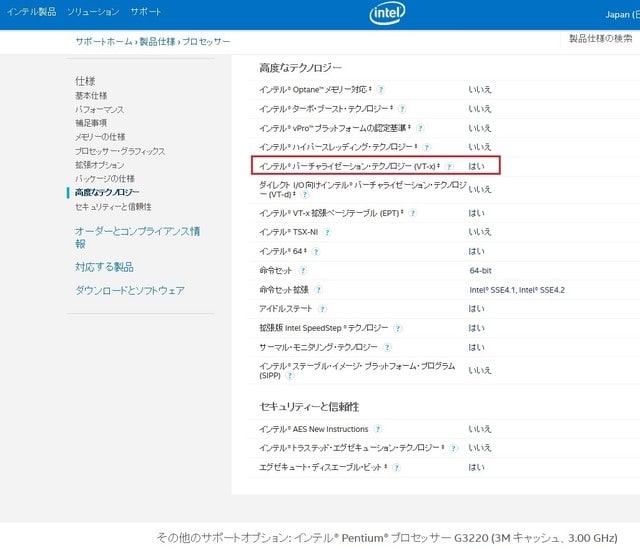Viewport: 640px width, 548px height.
Task: Select 高度なテクノロジー in sidebar
Action: pos(107,192)
